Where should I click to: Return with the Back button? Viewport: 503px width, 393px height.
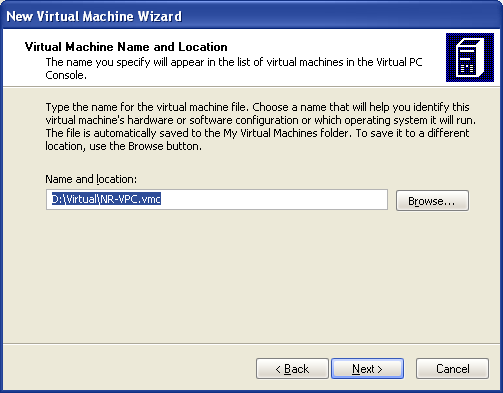[x=292, y=369]
